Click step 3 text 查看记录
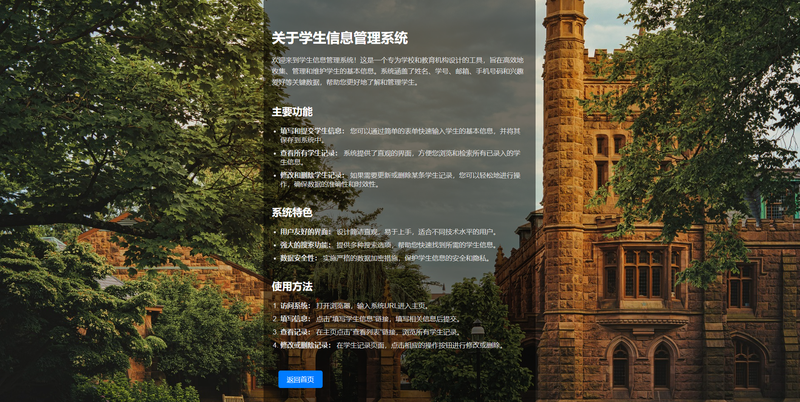The width and height of the screenshot is (800, 402). pyautogui.click(x=295, y=332)
